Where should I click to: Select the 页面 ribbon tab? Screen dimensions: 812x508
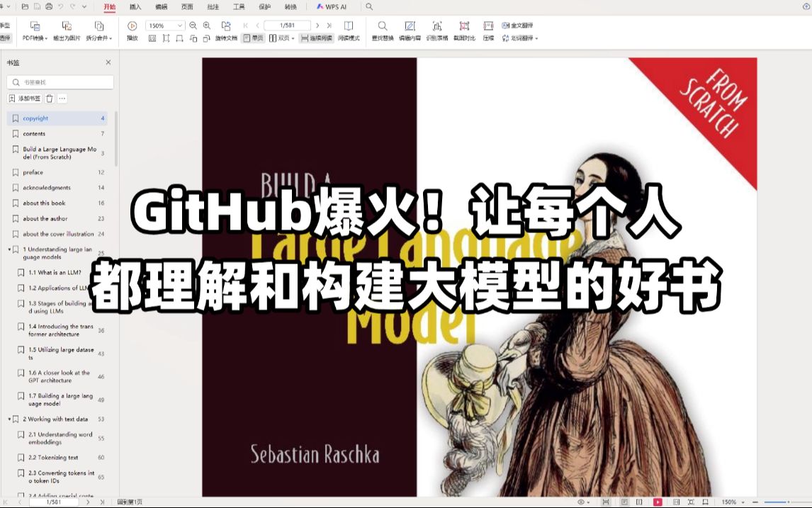click(187, 7)
